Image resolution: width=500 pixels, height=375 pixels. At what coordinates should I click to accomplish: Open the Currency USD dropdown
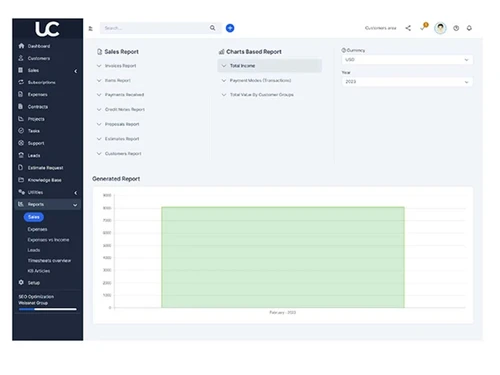click(407, 60)
